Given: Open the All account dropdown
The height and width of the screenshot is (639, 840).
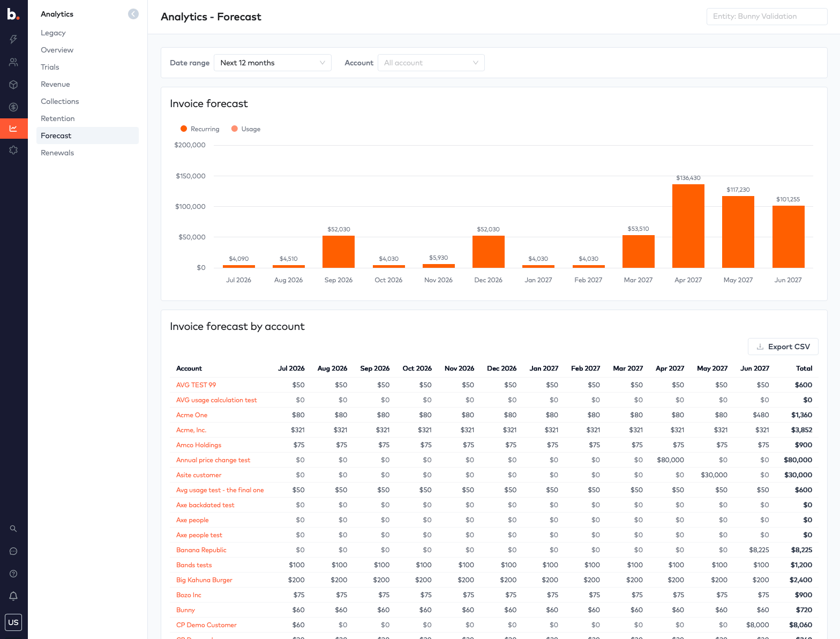Looking at the screenshot, I should coord(431,63).
